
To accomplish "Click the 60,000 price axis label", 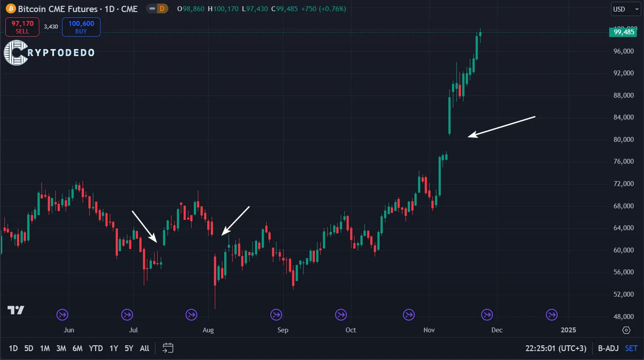I will (624, 250).
